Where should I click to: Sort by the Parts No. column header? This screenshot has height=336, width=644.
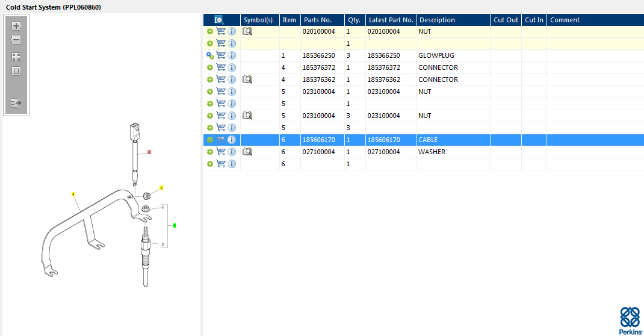tap(318, 20)
